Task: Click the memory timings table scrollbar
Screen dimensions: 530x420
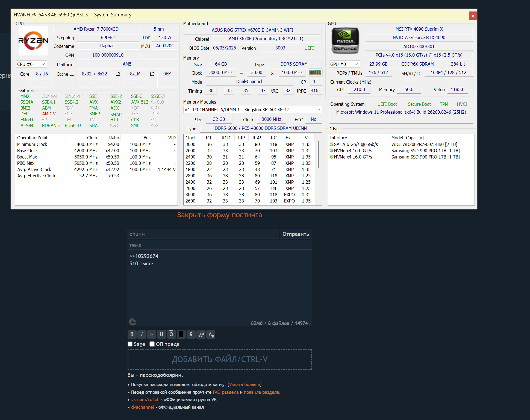Action: tap(318, 155)
